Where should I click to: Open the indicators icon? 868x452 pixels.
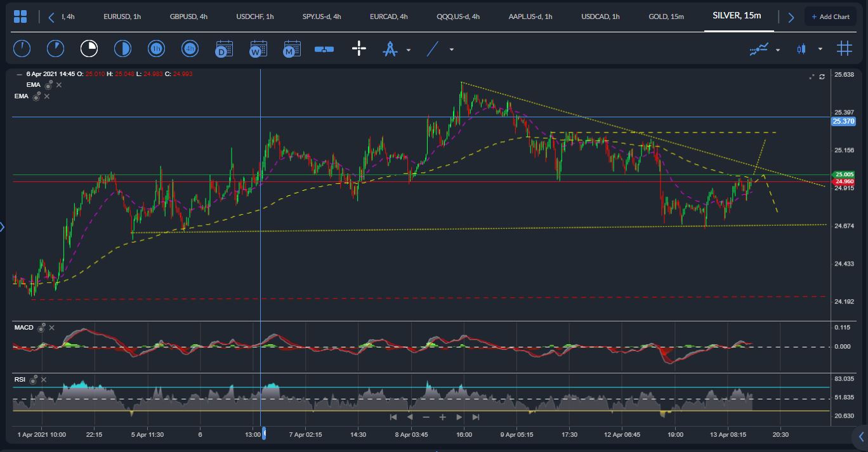click(759, 49)
